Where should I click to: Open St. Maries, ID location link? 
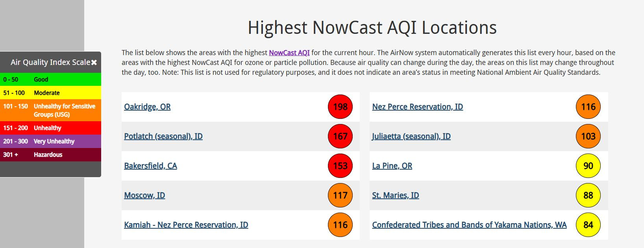(x=396, y=195)
